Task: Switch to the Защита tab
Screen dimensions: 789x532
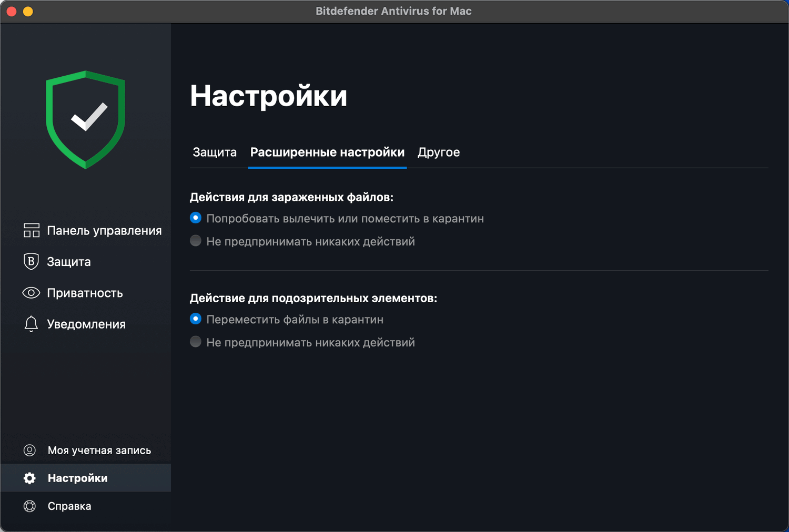Action: 215,152
